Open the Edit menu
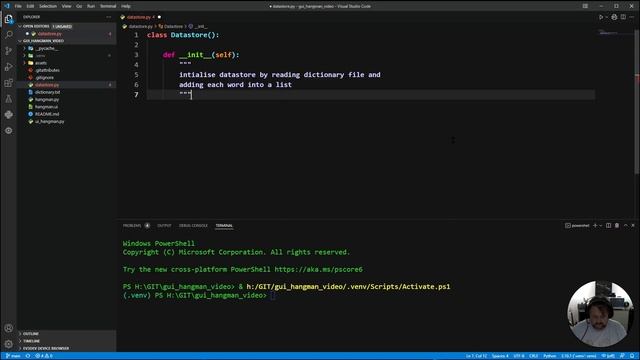Image resolution: width=640 pixels, height=360 pixels. tap(30, 6)
